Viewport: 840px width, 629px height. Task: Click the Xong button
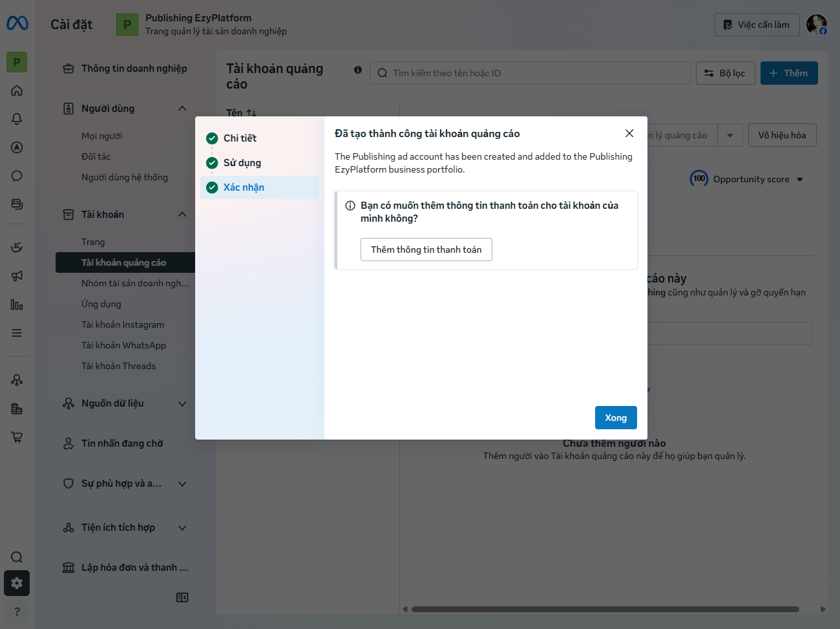tap(616, 418)
